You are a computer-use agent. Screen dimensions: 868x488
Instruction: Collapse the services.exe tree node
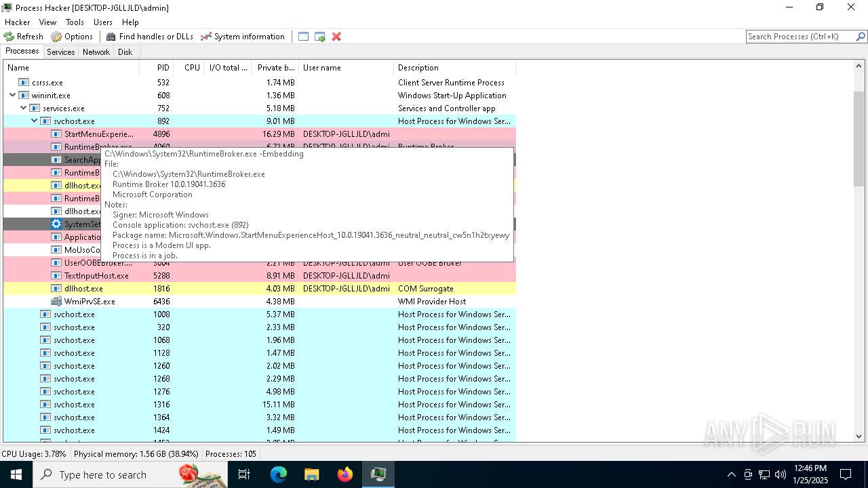point(24,108)
